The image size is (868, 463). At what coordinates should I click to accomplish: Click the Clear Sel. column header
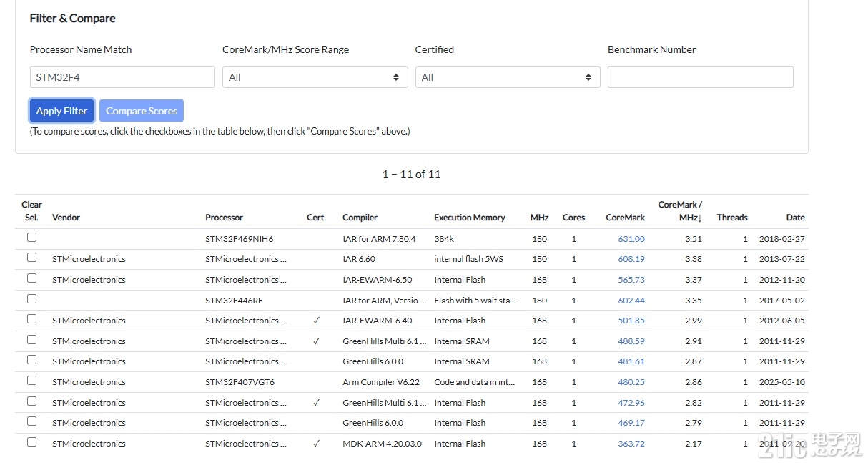point(31,211)
